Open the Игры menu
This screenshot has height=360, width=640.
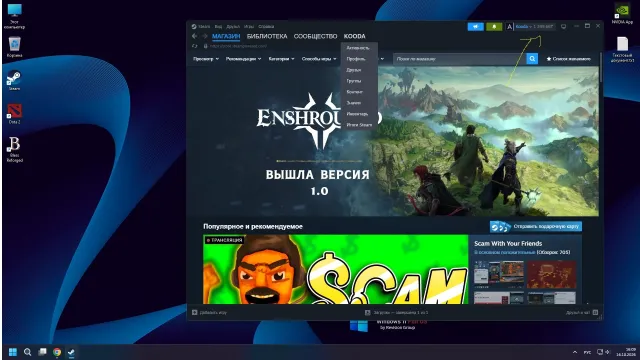point(249,27)
